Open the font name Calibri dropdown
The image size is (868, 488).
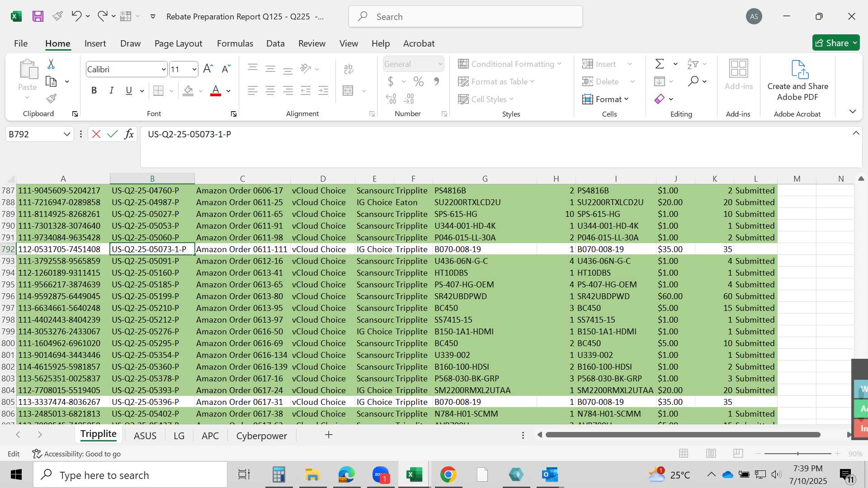(164, 69)
